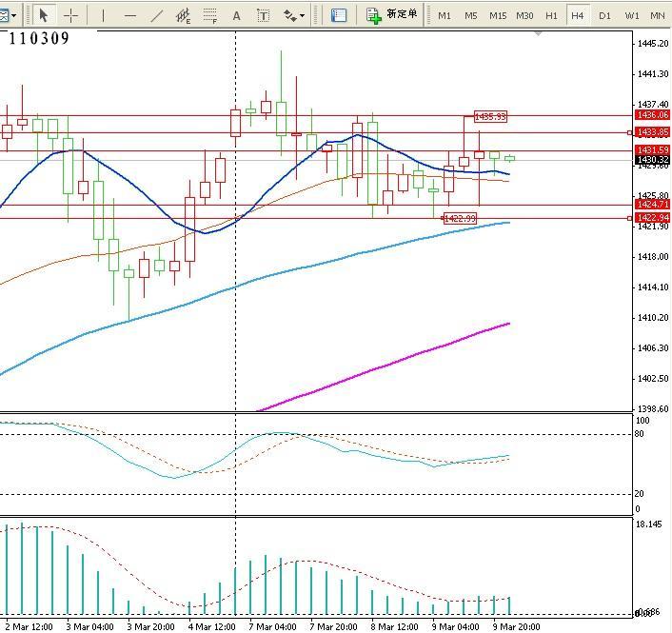The image size is (672, 633).
Task: Click the 新定单 New Order button
Action: click(391, 15)
